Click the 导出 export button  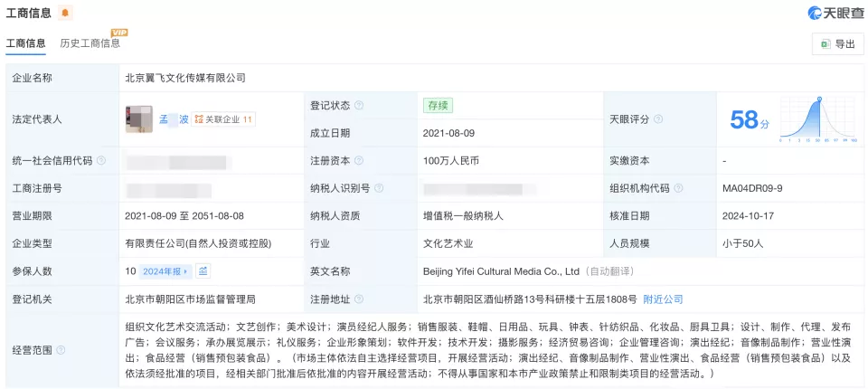coord(837,43)
